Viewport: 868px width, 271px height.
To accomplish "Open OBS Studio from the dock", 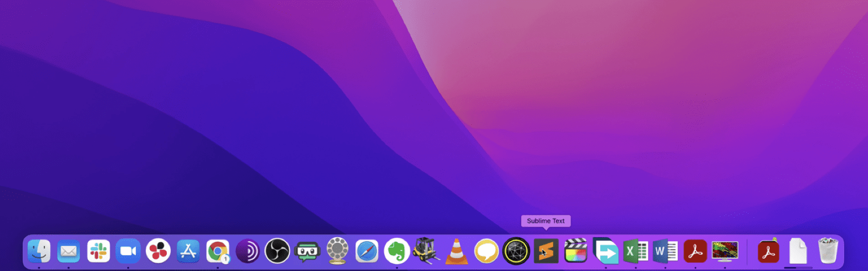I will [277, 251].
